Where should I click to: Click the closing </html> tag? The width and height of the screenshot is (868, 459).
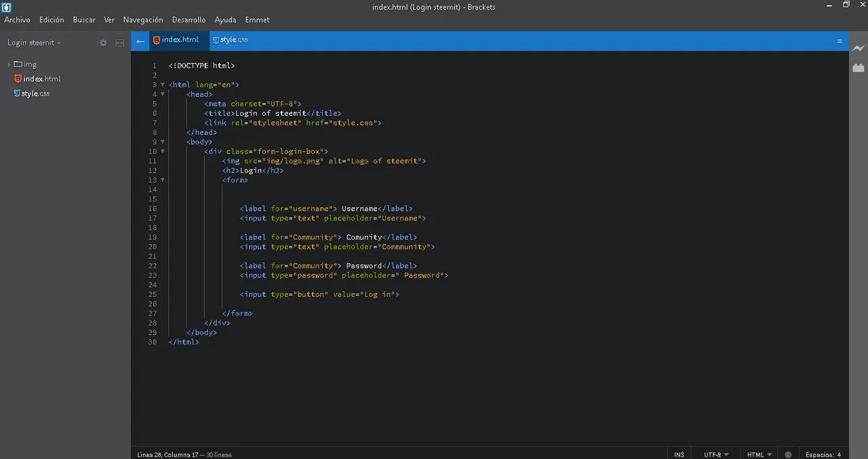[184, 342]
